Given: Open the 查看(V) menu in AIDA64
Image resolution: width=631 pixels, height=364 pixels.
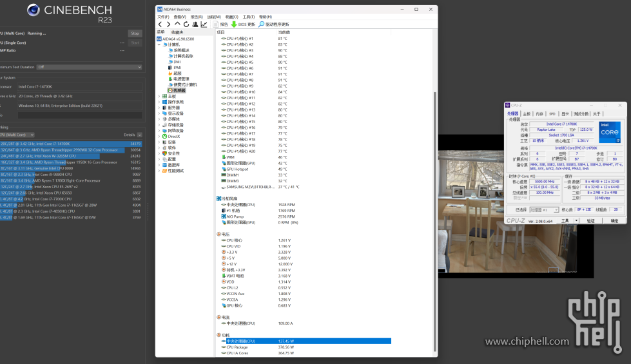Looking at the screenshot, I should tap(180, 17).
